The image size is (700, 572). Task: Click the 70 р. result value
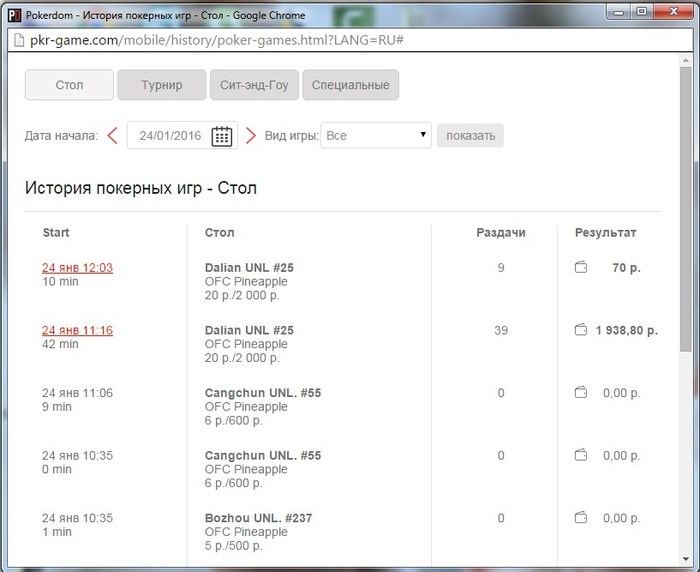tap(626, 267)
